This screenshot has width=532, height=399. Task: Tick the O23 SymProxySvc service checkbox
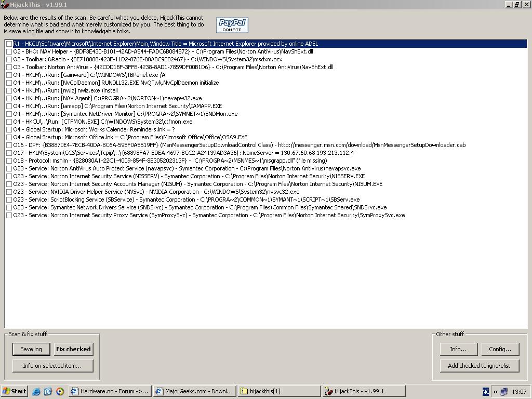pyautogui.click(x=9, y=216)
